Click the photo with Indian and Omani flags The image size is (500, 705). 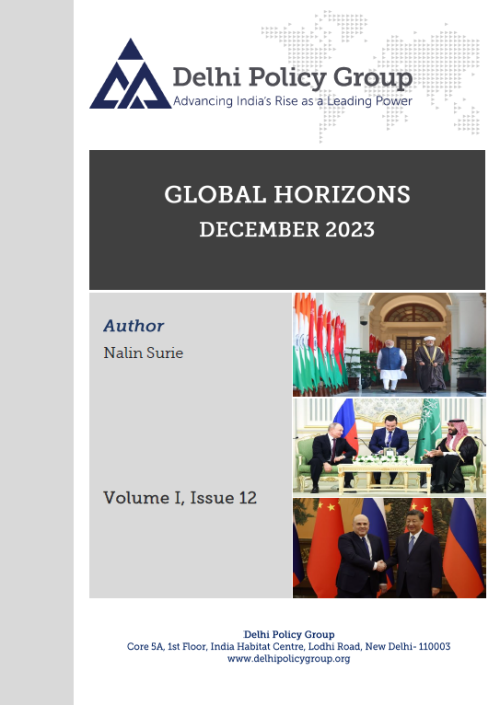389,344
